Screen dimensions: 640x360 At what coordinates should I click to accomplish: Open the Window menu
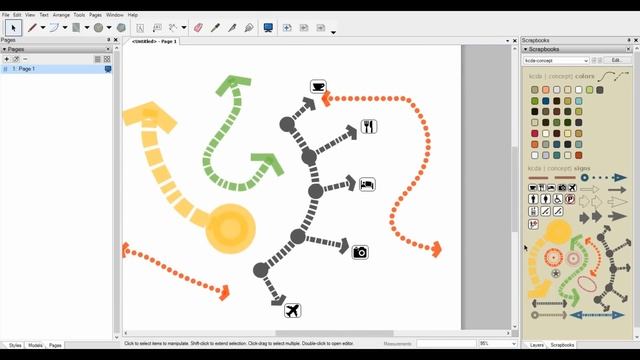click(x=115, y=15)
